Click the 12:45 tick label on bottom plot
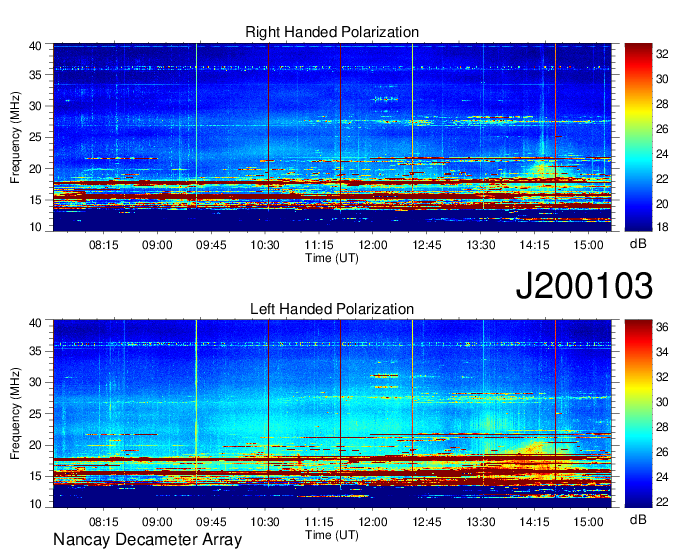The width and height of the screenshot is (680, 552). coord(427,522)
